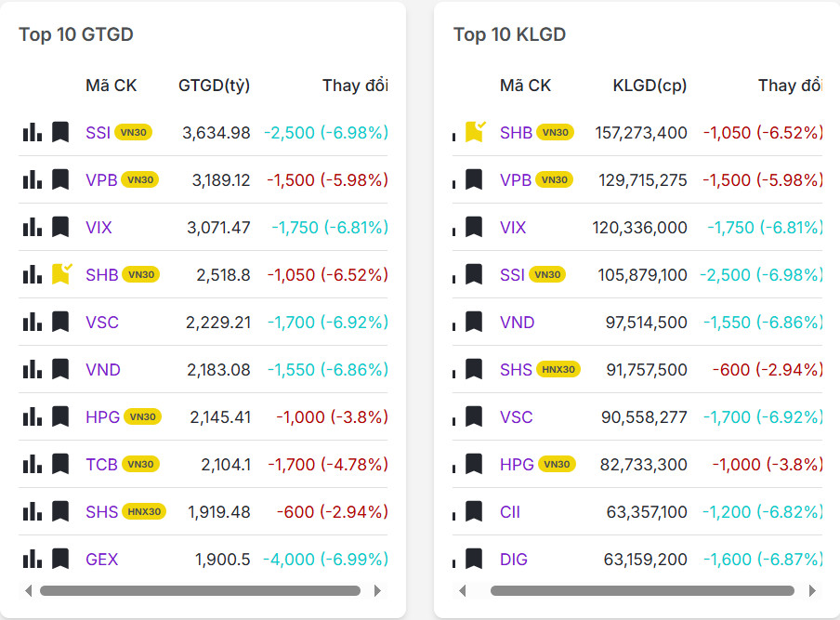This screenshot has width=840, height=620.
Task: Click the CII change -1,200 (-6.82%)
Action: (x=762, y=512)
